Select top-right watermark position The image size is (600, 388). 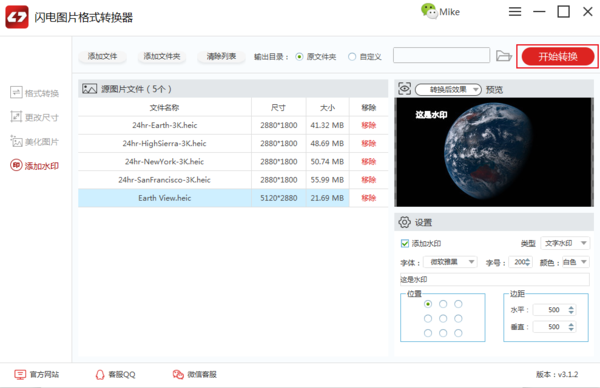tap(458, 304)
